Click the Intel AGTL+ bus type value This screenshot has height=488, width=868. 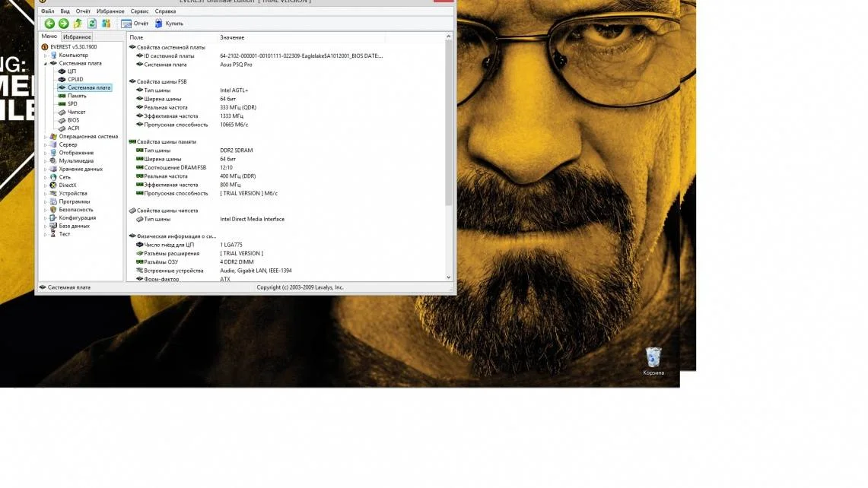[x=234, y=90]
